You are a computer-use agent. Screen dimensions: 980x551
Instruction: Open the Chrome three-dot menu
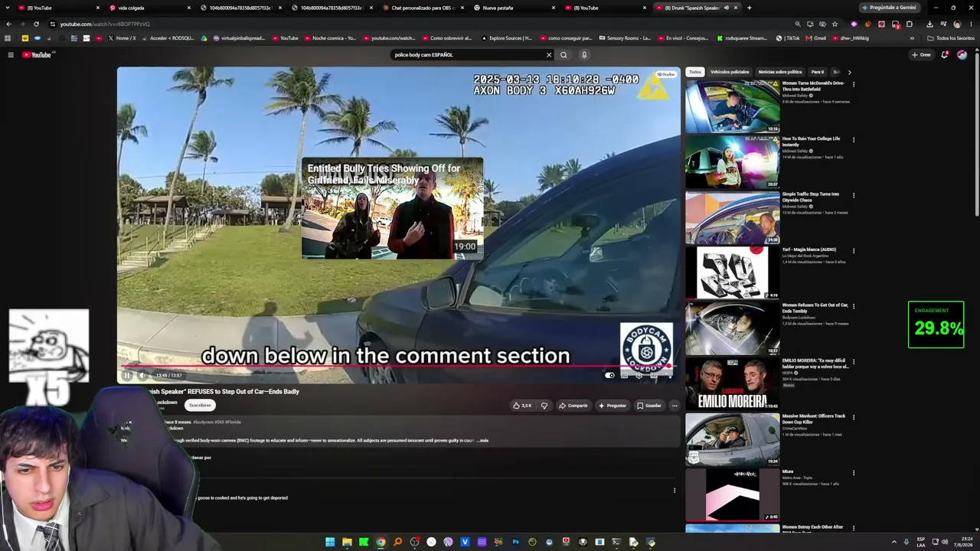(971, 24)
